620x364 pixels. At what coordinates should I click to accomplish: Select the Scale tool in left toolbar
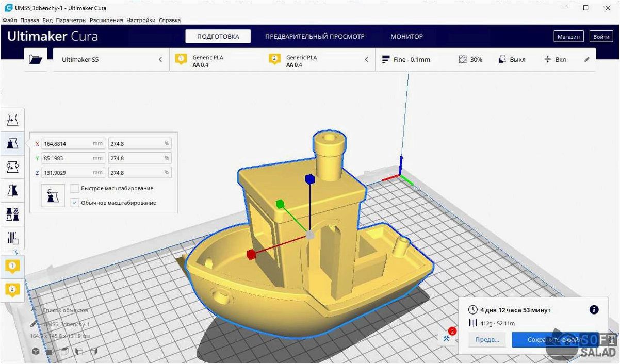[x=12, y=143]
